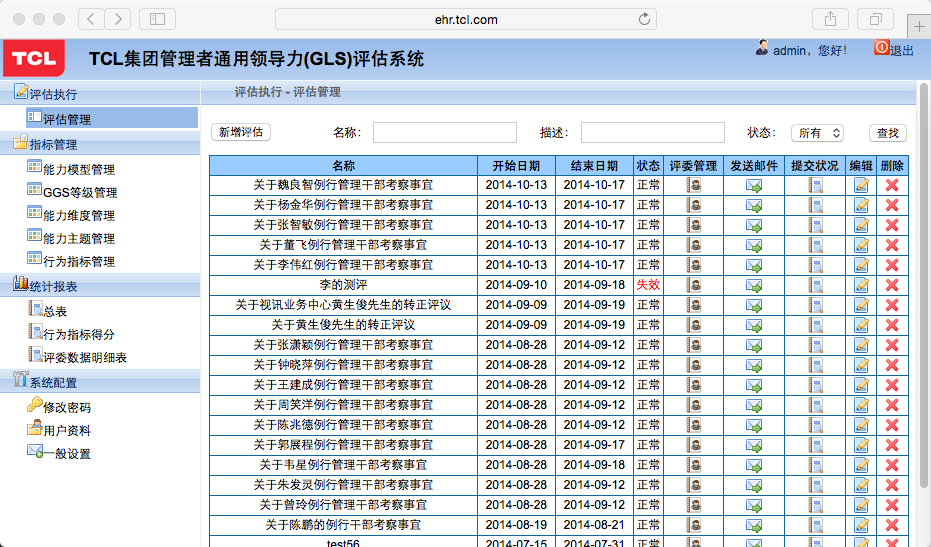
Task: Toggle the Safari sidebar
Action: tap(157, 19)
